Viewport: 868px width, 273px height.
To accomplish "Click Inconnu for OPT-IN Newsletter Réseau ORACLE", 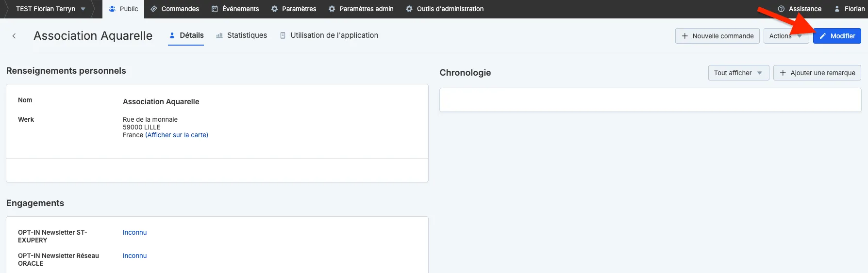I will pyautogui.click(x=134, y=256).
